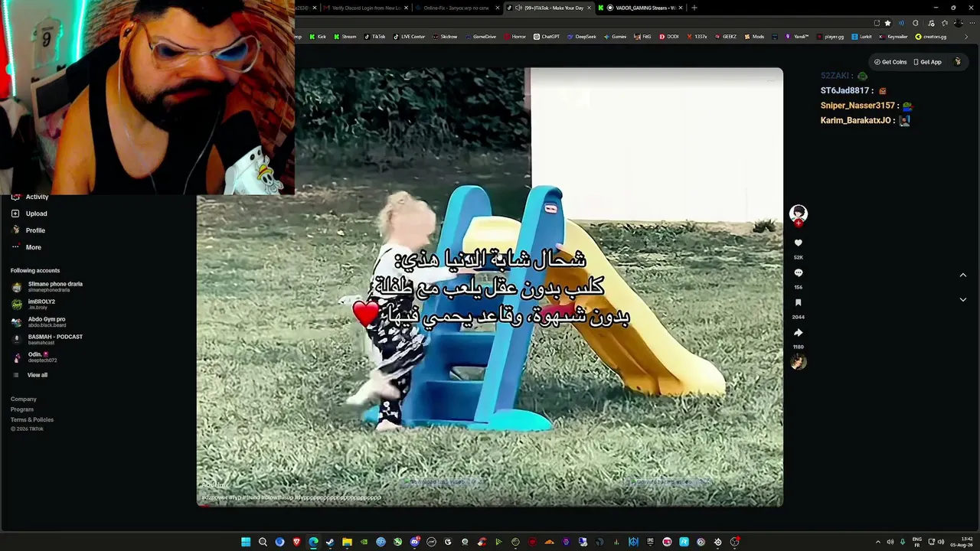Open the taskbar clock and date

coord(962,542)
